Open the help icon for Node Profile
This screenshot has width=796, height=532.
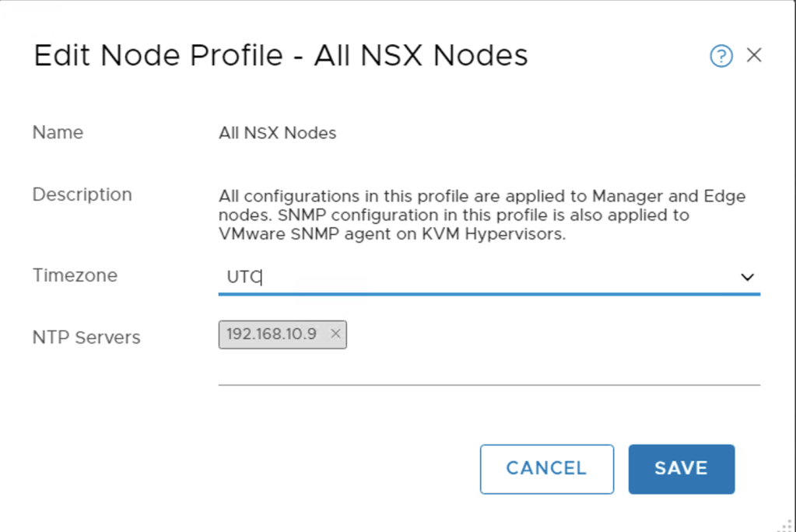[721, 56]
